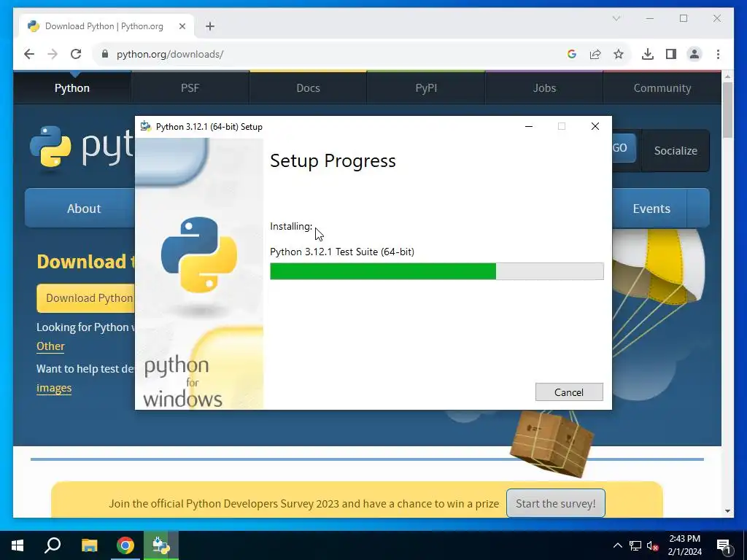Show hidden system tray icons
This screenshot has width=747, height=560.
coord(617,545)
